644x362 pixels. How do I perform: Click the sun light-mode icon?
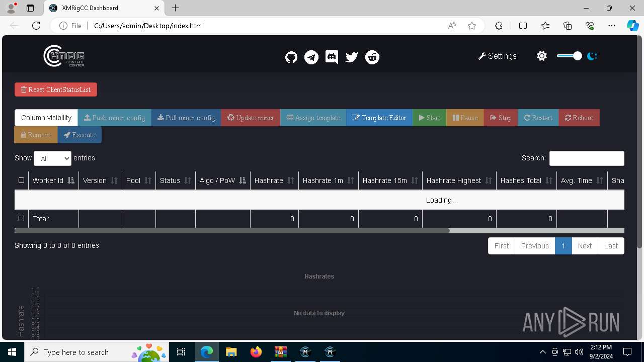(x=542, y=56)
